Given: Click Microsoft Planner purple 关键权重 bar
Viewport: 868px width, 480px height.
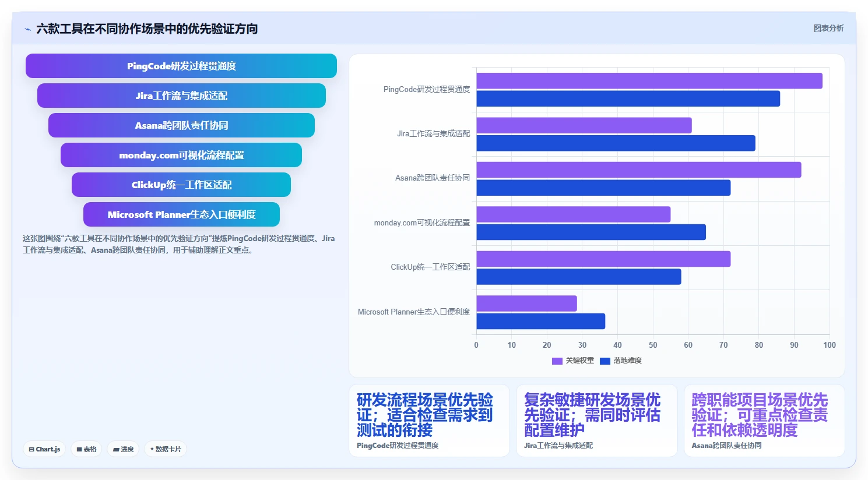Looking at the screenshot, I should [x=527, y=303].
